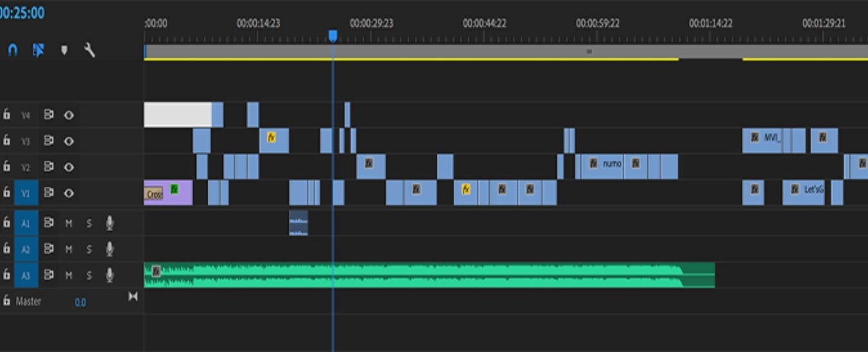868x352 pixels.
Task: Toggle sync lock on track V2
Action: [x=48, y=167]
